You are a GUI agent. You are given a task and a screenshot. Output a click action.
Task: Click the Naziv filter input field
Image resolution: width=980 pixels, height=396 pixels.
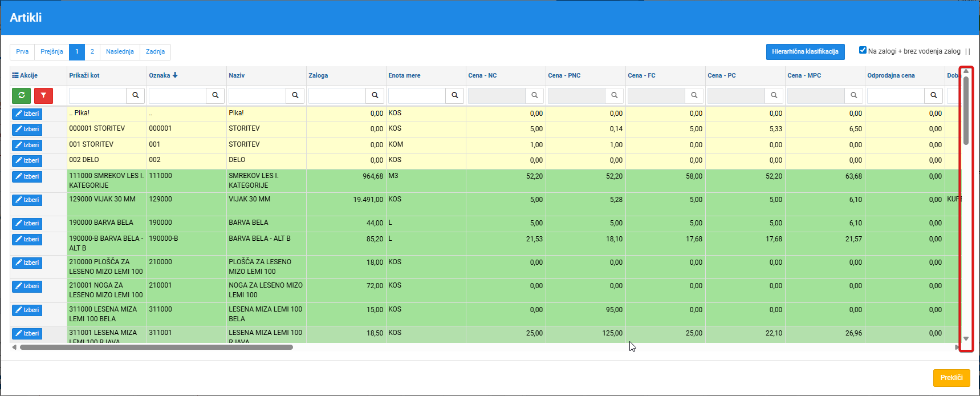coord(257,95)
